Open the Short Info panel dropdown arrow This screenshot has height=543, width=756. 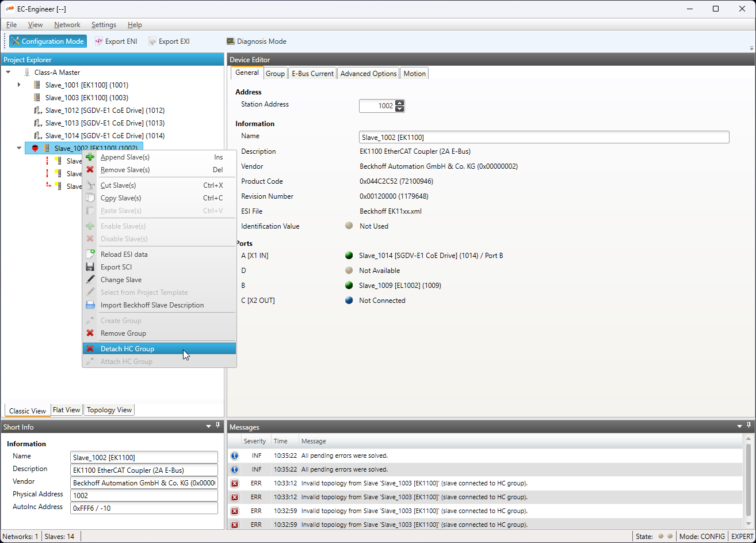pyautogui.click(x=208, y=427)
